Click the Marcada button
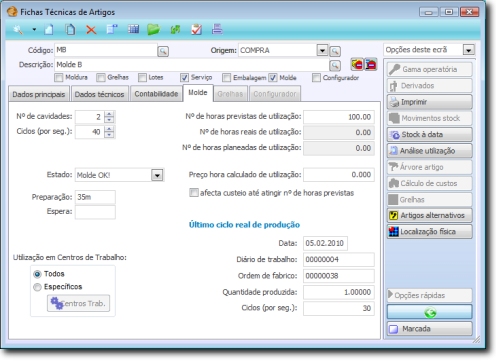The height and width of the screenshot is (361, 496). (x=430, y=329)
